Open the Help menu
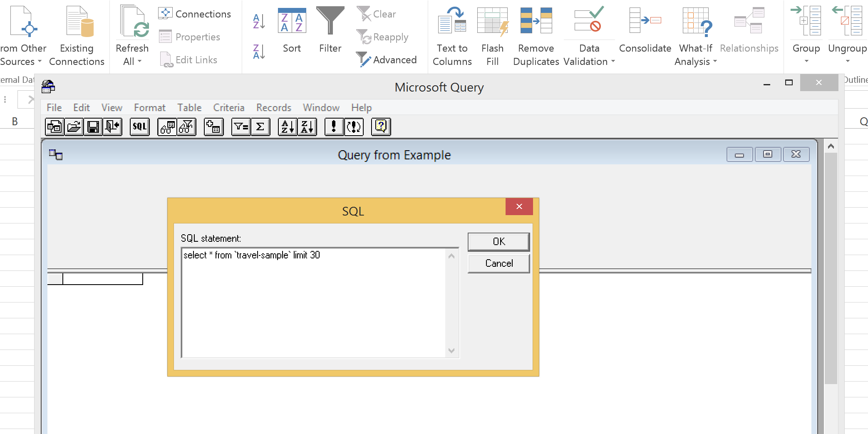This screenshot has width=868, height=434. [362, 108]
